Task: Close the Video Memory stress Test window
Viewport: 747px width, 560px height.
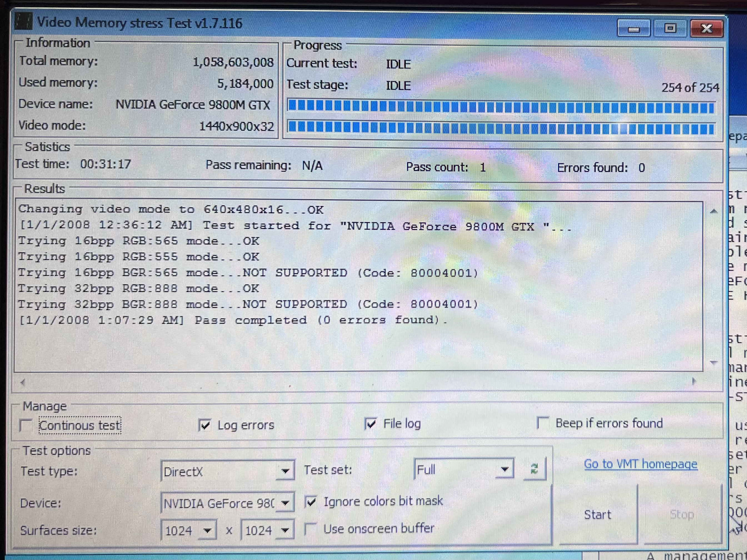Action: pyautogui.click(x=706, y=28)
